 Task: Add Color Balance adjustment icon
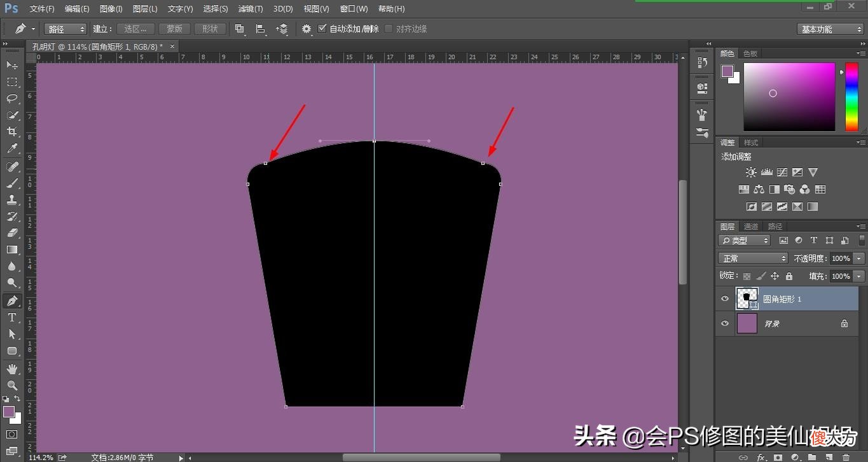(x=759, y=190)
